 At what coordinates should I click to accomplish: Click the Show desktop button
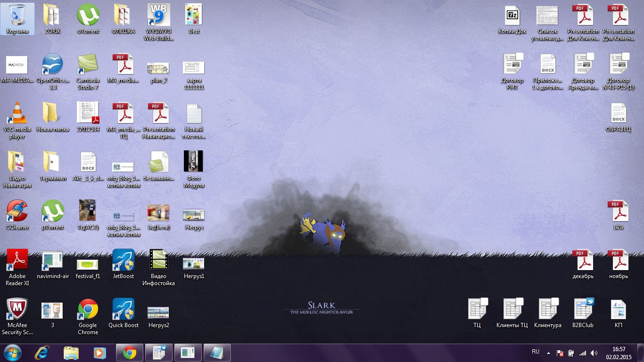pyautogui.click(x=641, y=353)
